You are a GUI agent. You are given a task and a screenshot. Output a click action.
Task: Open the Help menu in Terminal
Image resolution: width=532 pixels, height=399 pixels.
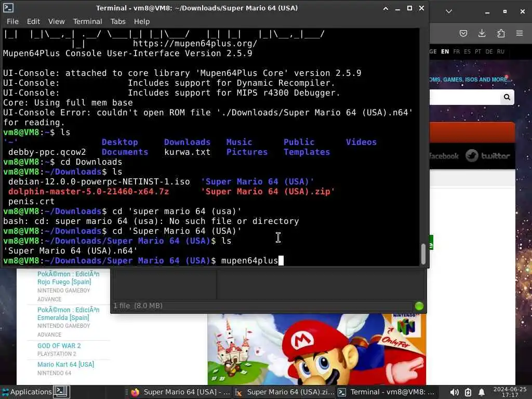click(x=141, y=21)
